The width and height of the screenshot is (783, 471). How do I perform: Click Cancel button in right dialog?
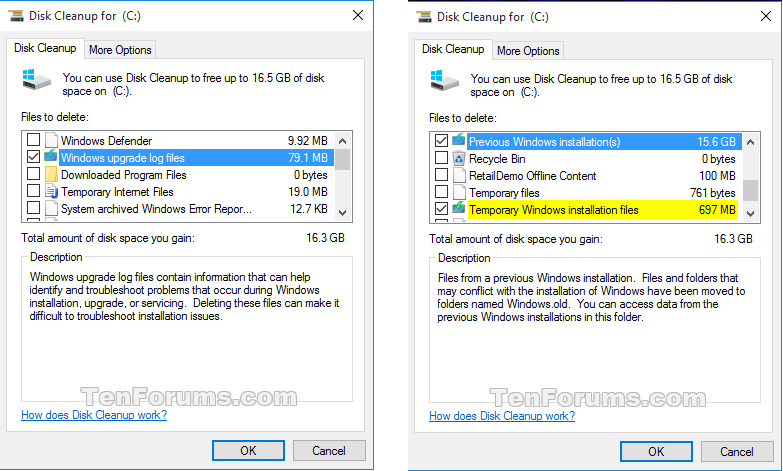[737, 452]
